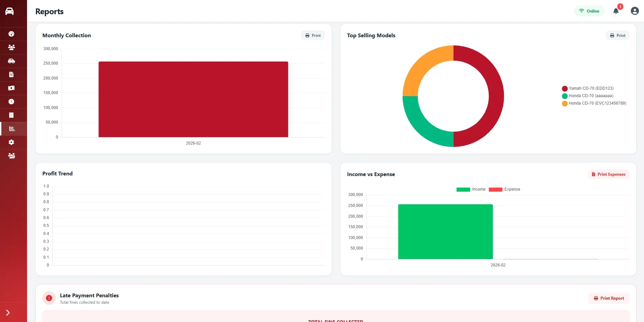Go to customers via the people icon
The height and width of the screenshot is (322, 644).
click(12, 47)
